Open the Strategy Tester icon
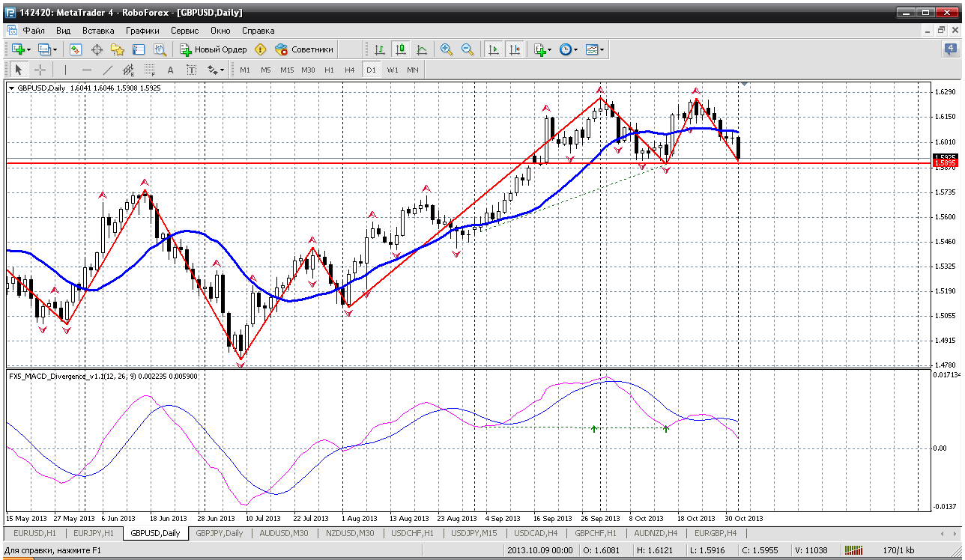This screenshot has height=560, width=965. (x=160, y=49)
